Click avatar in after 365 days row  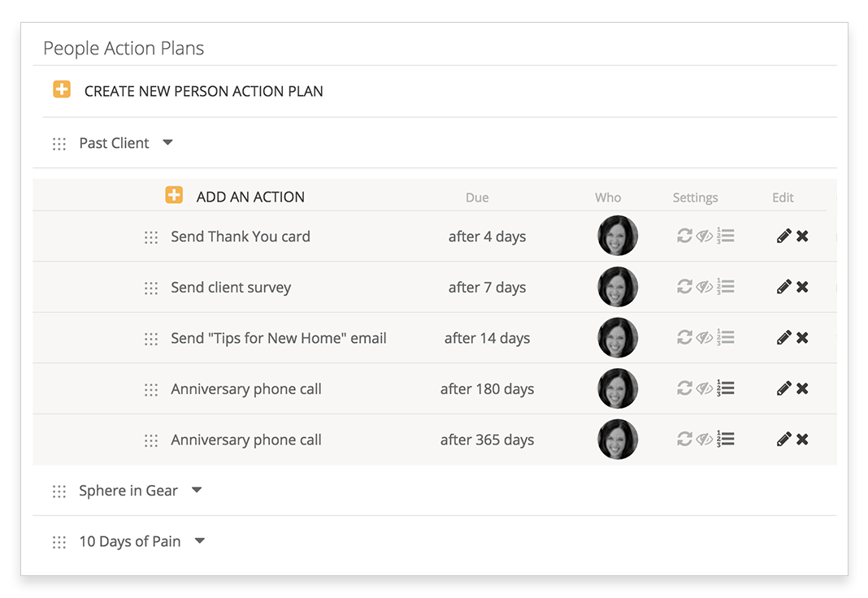pyautogui.click(x=618, y=440)
